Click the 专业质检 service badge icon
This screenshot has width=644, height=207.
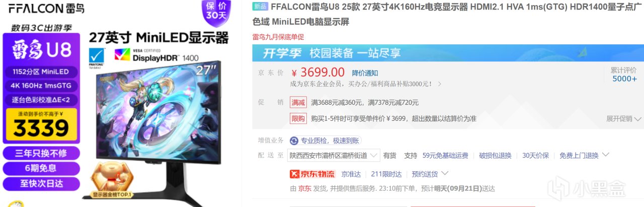tap(294, 141)
